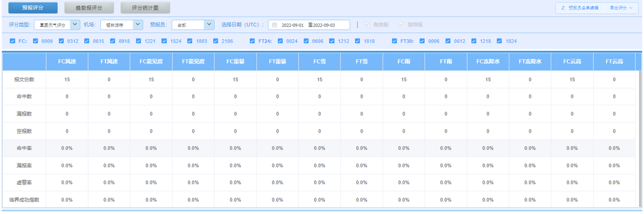The height and width of the screenshot is (214, 644).
Task: Open the 趋势报评分 tab
Action: pyautogui.click(x=89, y=8)
